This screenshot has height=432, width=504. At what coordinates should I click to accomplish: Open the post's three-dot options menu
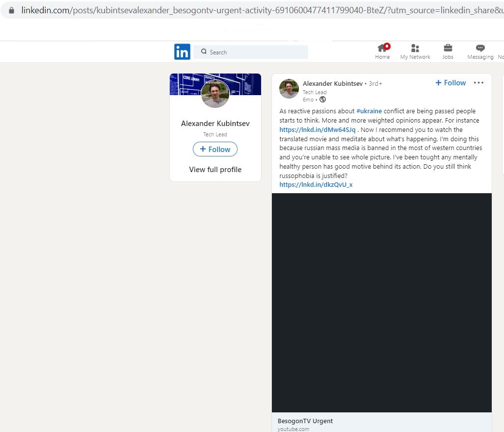pyautogui.click(x=478, y=82)
